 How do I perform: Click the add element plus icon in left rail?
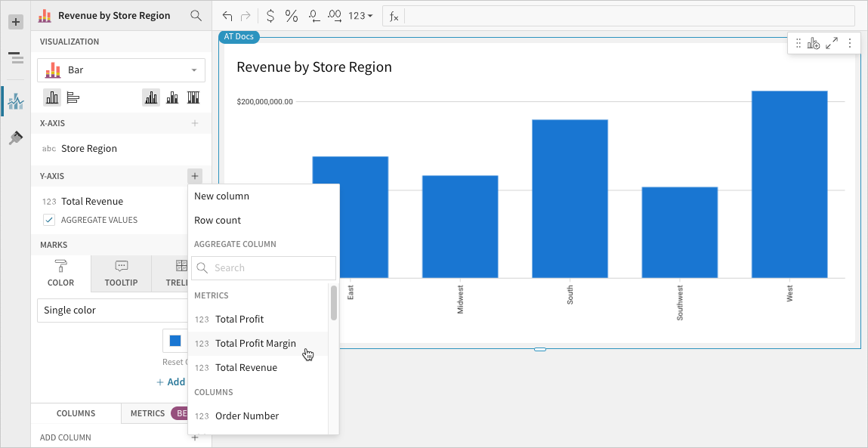coord(16,22)
